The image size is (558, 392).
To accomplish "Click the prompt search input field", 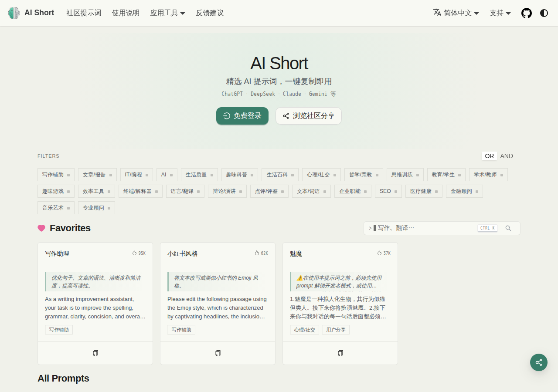I will pos(442,228).
